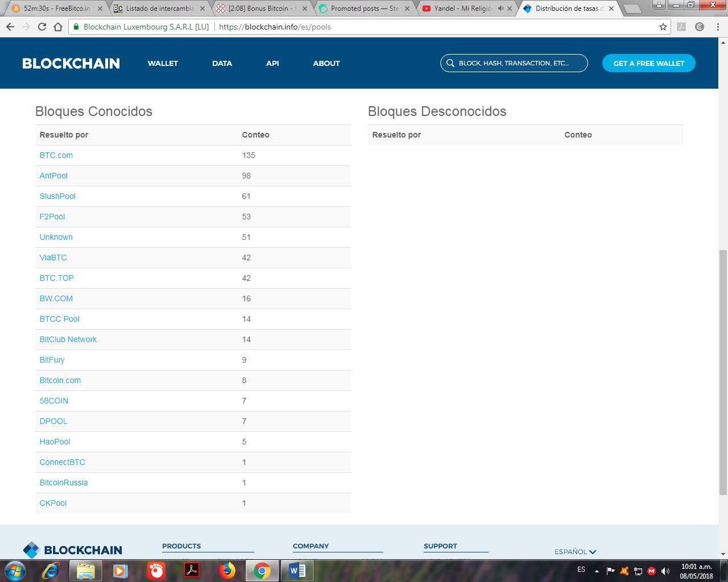Image resolution: width=728 pixels, height=582 pixels.
Task: Click the browser address bar URL
Action: pyautogui.click(x=275, y=27)
